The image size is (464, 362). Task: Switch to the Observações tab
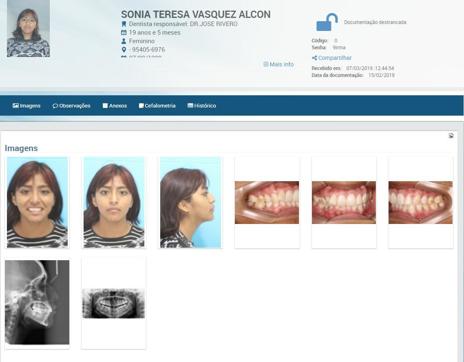pos(71,106)
